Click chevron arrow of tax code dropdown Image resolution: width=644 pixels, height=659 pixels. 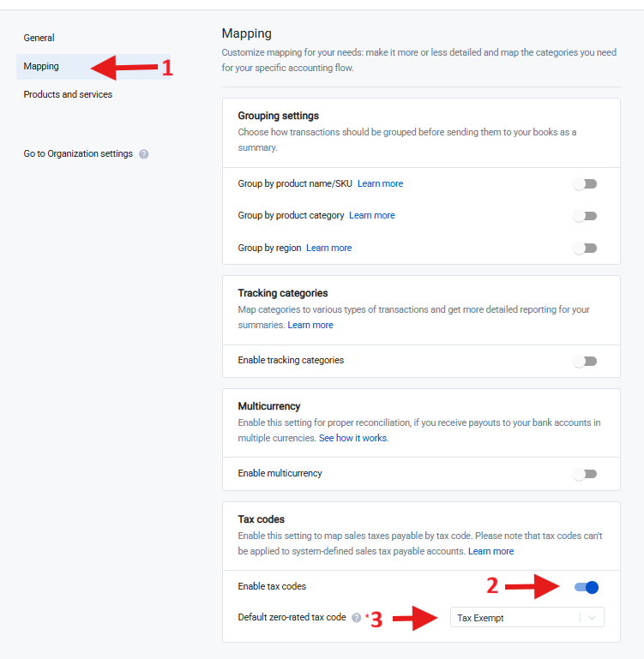pyautogui.click(x=593, y=618)
